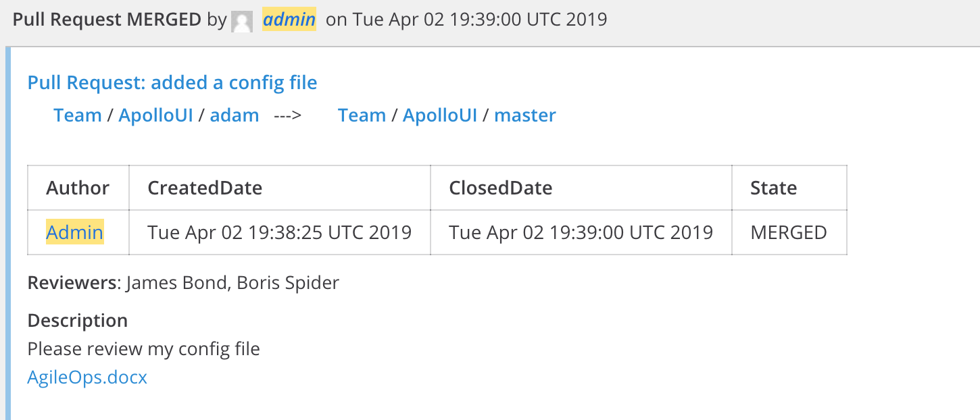This screenshot has height=420, width=980.
Task: Open Pull Request: added a config file
Action: pyautogui.click(x=172, y=83)
